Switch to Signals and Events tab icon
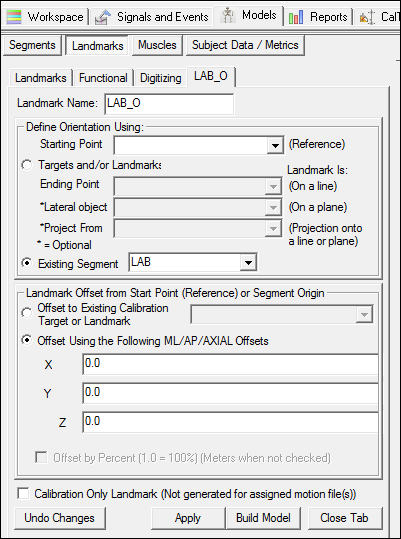401x539 pixels. click(152, 17)
